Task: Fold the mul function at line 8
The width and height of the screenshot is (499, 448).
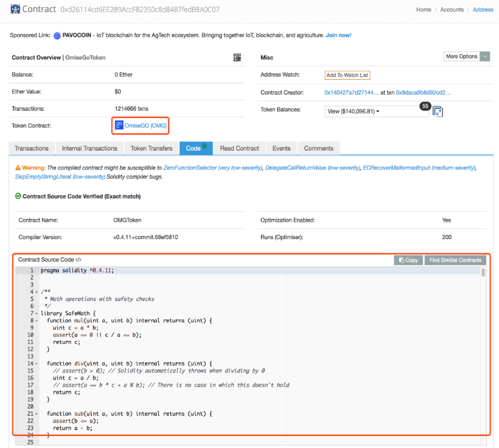Action: click(37, 321)
